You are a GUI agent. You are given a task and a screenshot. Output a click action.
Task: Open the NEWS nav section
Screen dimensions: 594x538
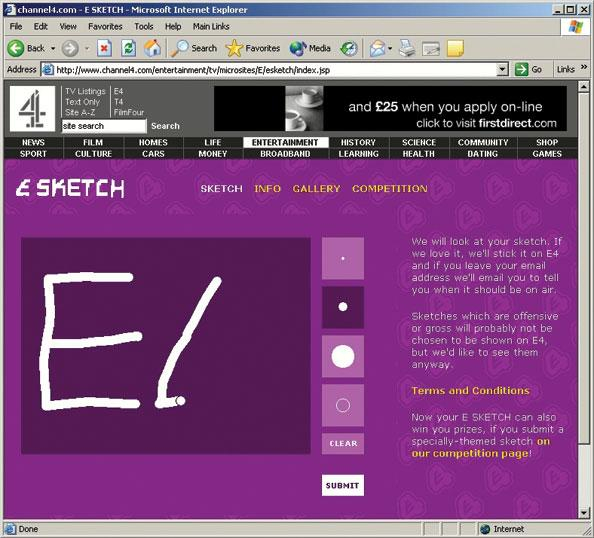pyautogui.click(x=33, y=142)
